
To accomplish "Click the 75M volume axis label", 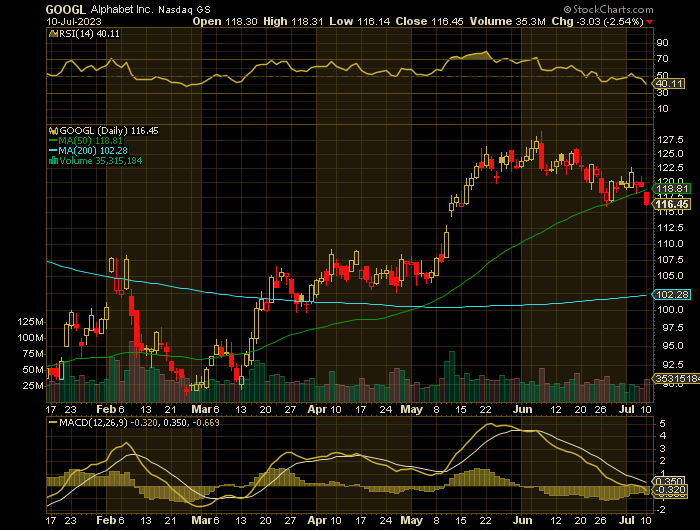I will point(33,354).
